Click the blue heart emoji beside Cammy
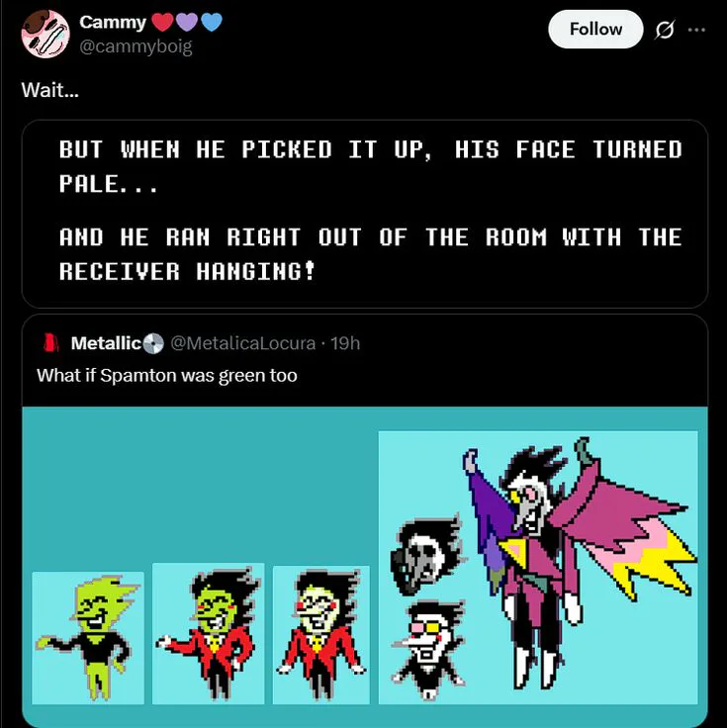The image size is (727, 728). [212, 23]
